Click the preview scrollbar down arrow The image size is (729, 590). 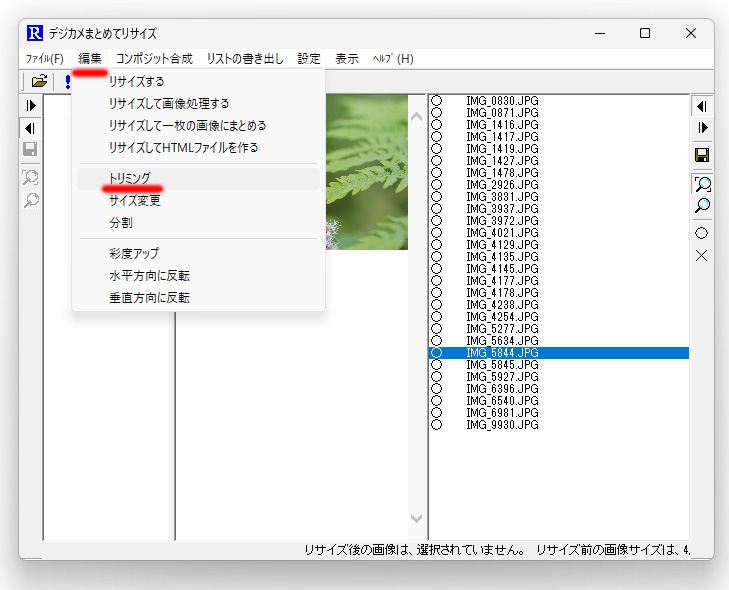(x=417, y=517)
